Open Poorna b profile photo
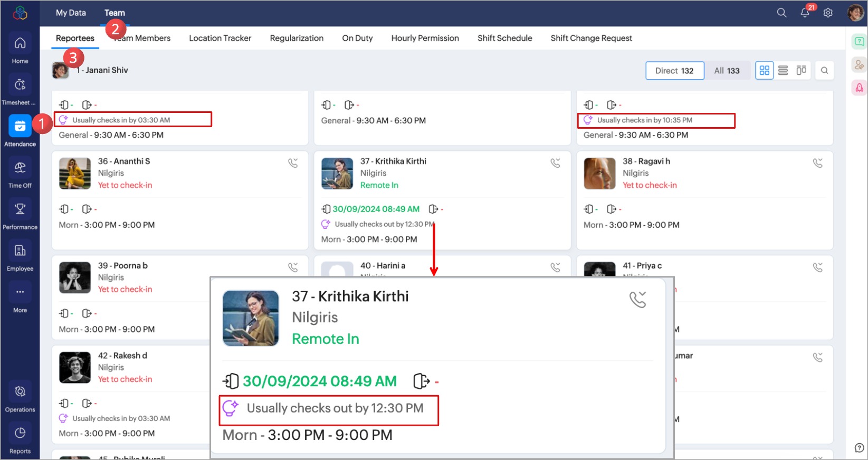Image resolution: width=868 pixels, height=460 pixels. pyautogui.click(x=75, y=277)
